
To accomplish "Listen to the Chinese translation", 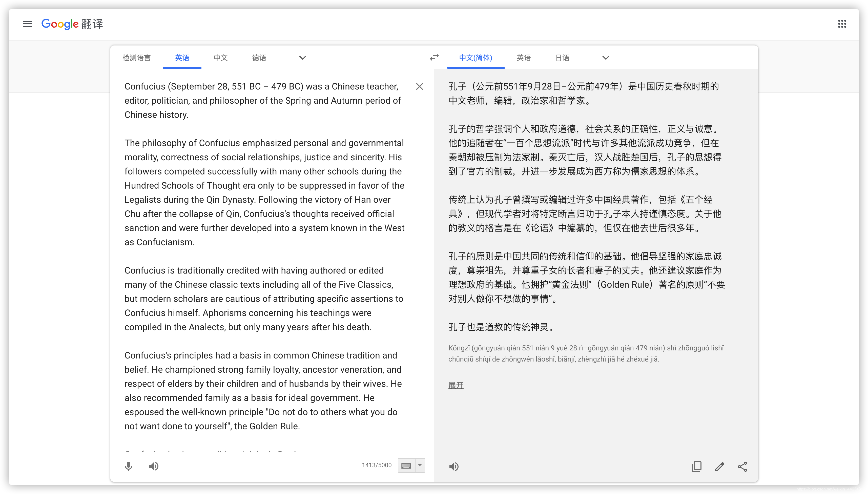I will [454, 466].
